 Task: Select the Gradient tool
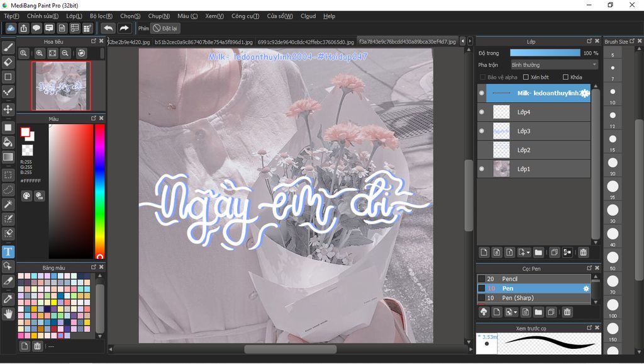click(x=8, y=157)
